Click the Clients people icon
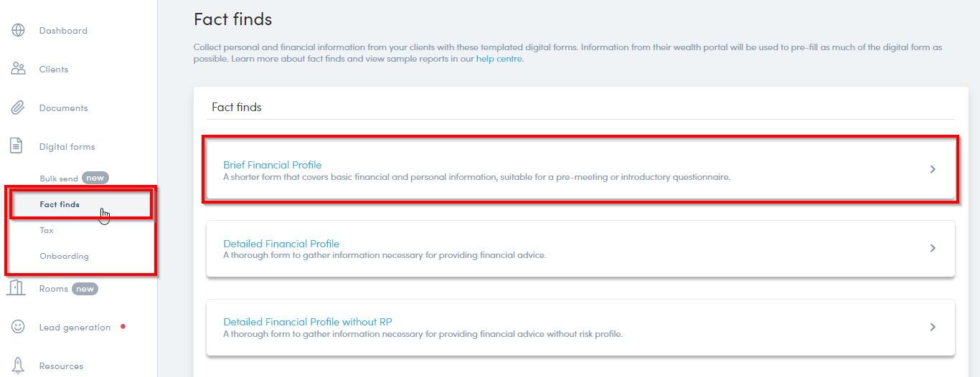The image size is (980, 377). (x=18, y=70)
